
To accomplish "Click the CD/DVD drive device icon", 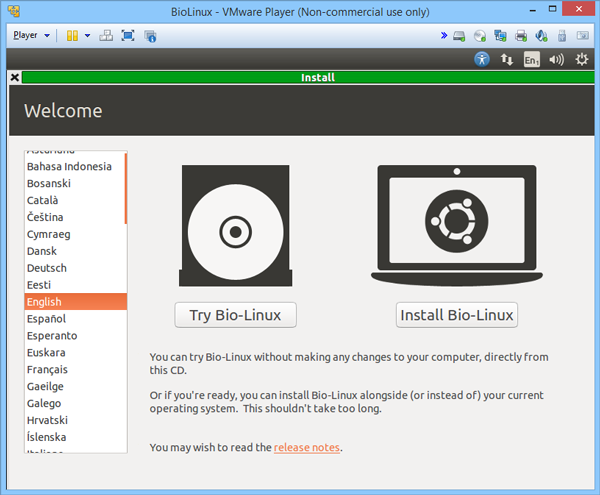I will point(480,36).
